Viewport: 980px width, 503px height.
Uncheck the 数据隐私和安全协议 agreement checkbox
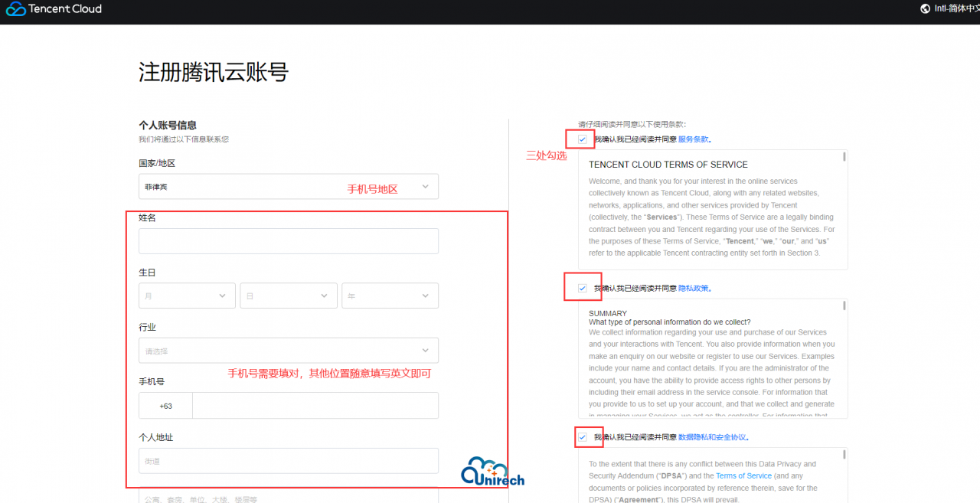[581, 436]
